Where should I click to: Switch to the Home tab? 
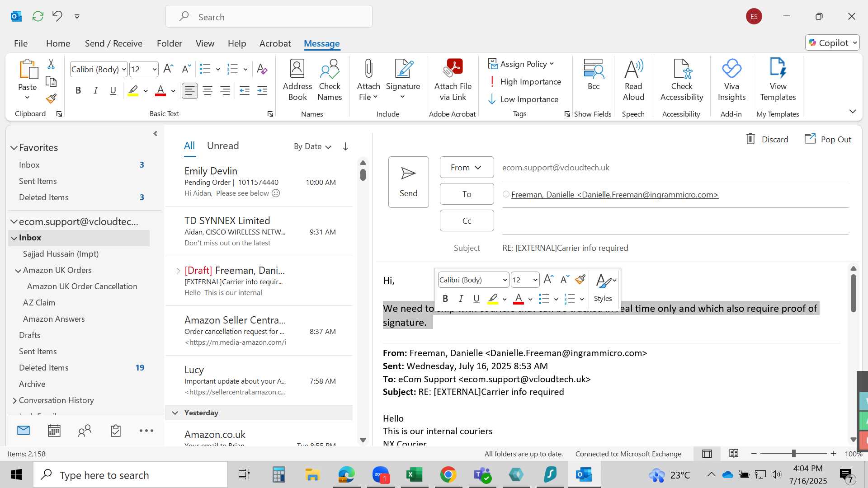pos(58,43)
